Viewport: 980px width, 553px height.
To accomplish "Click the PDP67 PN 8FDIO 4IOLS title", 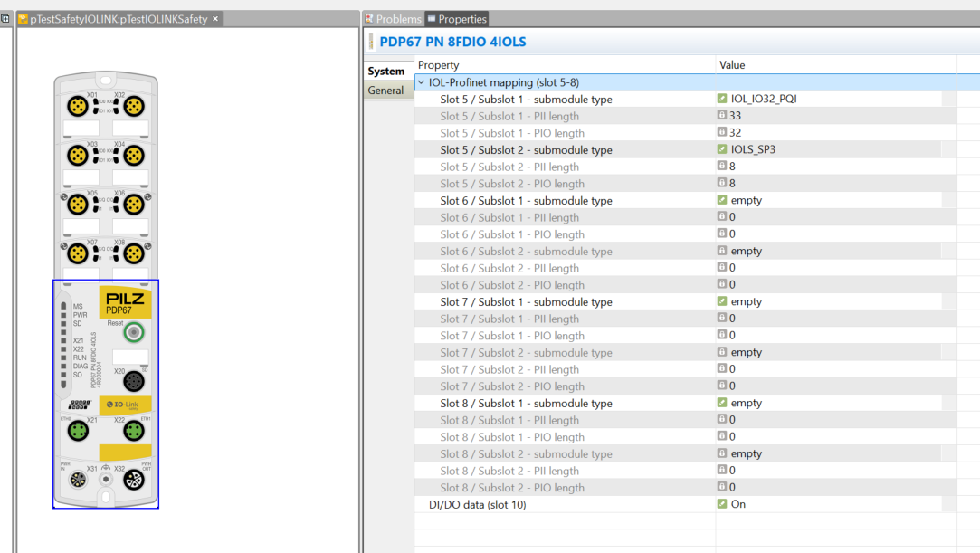I will 452,42.
